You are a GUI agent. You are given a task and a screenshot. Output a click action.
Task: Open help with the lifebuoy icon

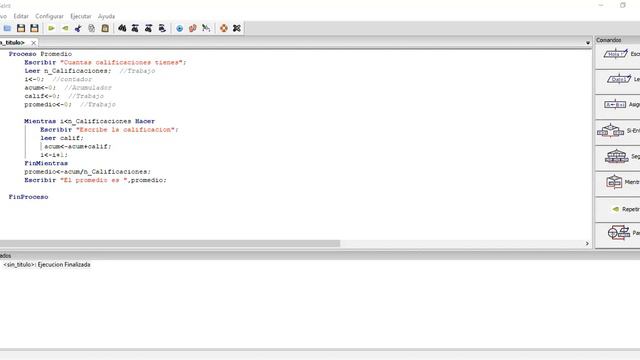tap(224, 28)
